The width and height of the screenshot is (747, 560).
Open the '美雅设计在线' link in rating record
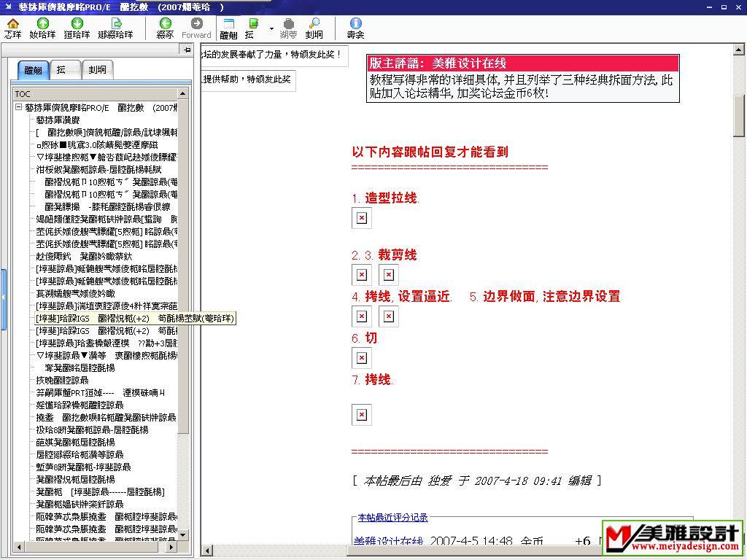click(x=388, y=542)
